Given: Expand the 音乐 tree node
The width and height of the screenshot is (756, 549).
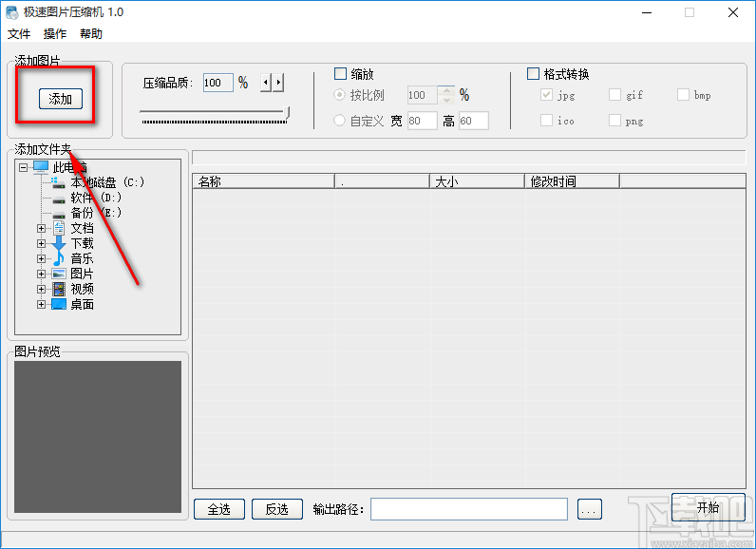Looking at the screenshot, I should (x=42, y=259).
